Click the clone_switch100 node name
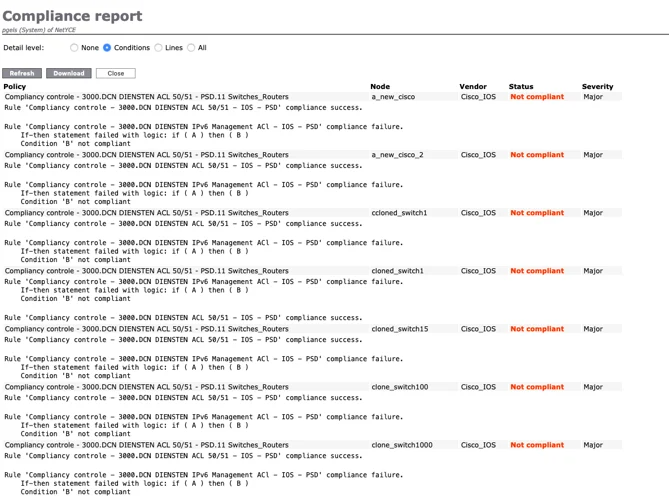669x497 pixels. point(400,387)
